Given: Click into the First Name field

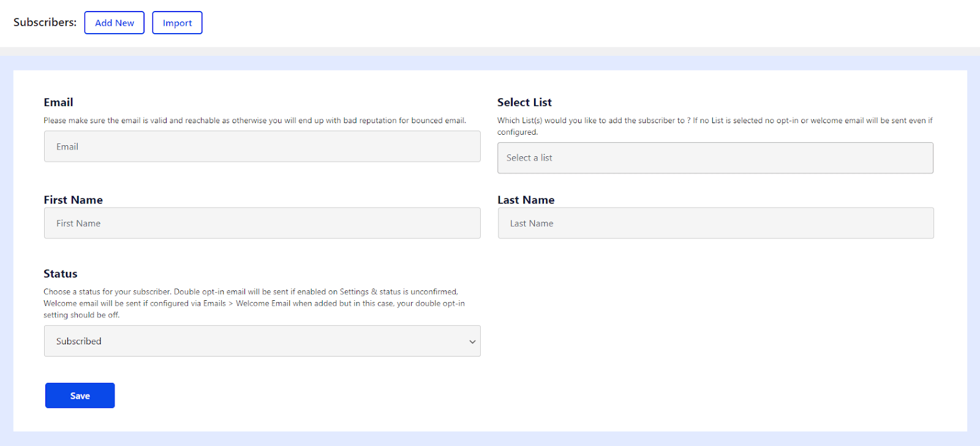Looking at the screenshot, I should click(x=262, y=223).
